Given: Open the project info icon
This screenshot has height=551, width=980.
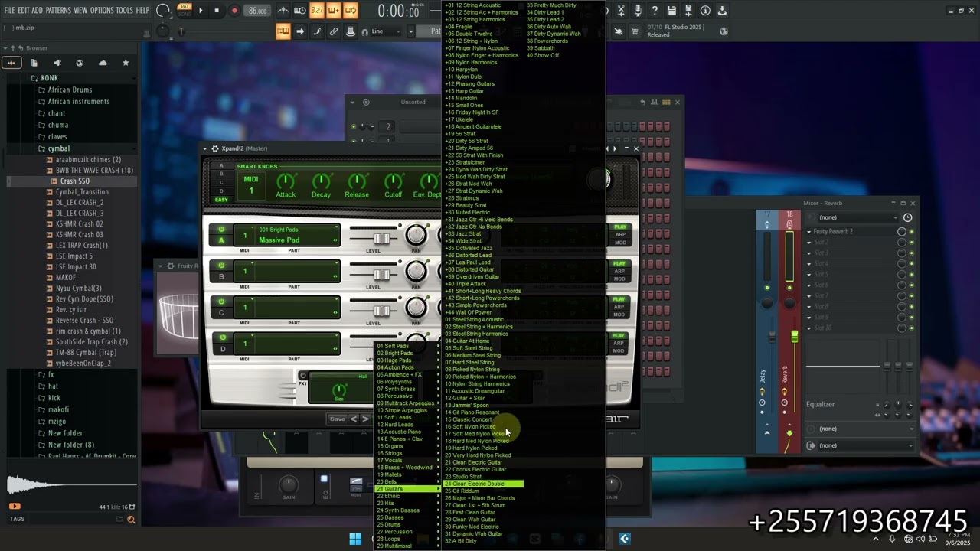Looking at the screenshot, I should [x=705, y=11].
